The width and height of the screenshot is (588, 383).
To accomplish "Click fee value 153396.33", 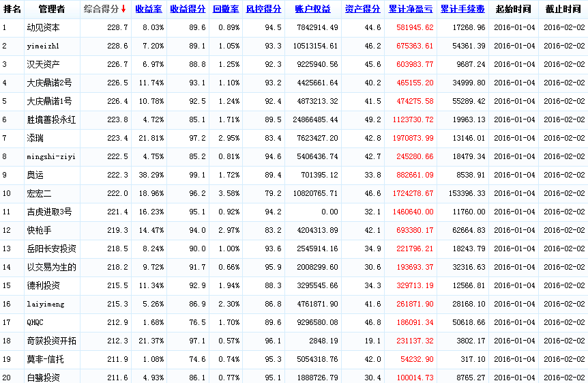I will click(467, 193).
